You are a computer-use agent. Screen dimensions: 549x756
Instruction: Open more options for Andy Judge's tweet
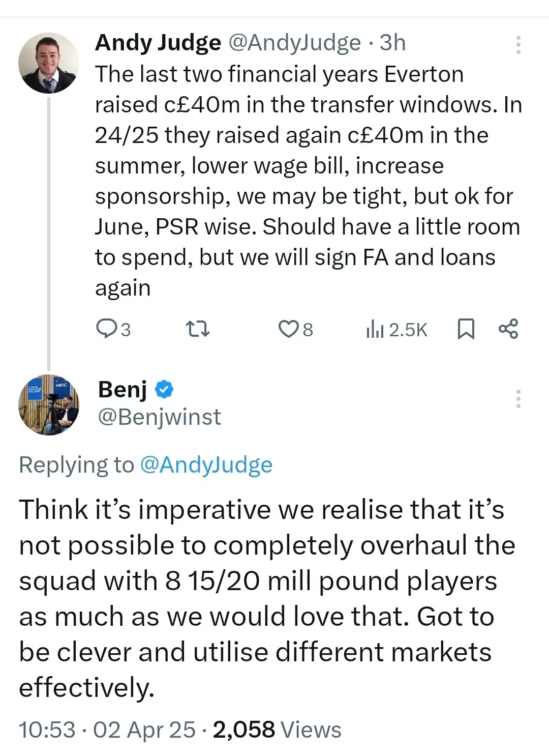(x=518, y=45)
